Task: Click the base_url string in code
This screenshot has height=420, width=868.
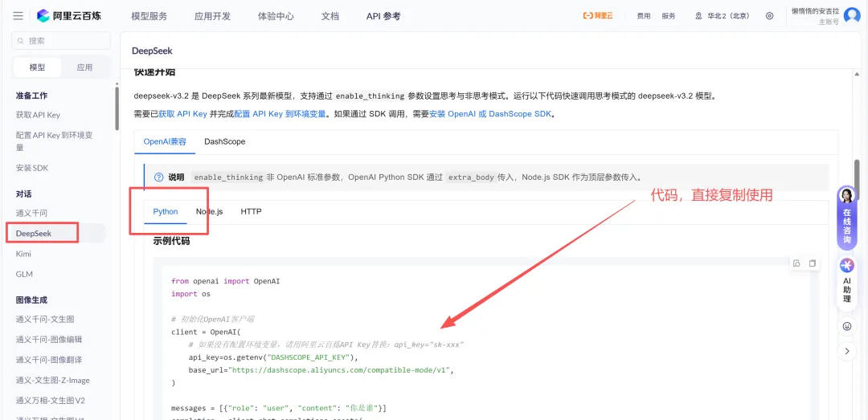Action: 342,370
